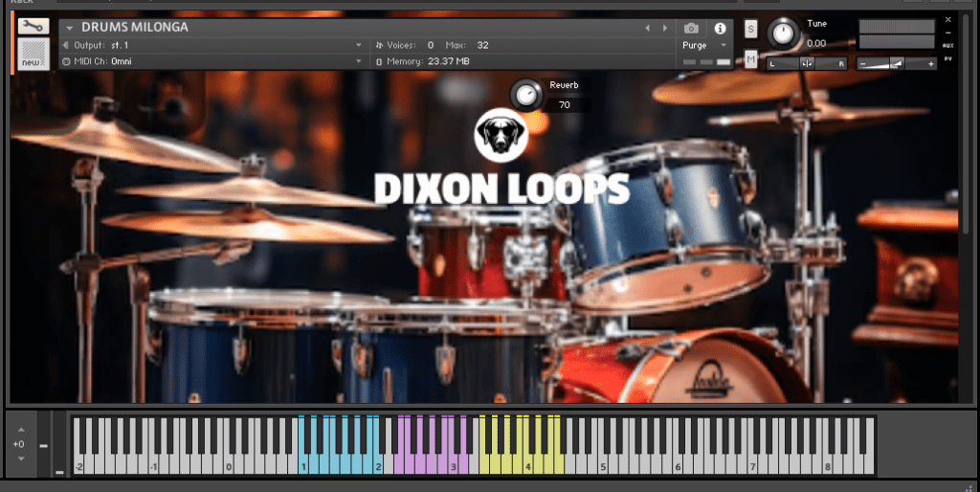The height and width of the screenshot is (492, 980).
Task: Click the Reverb knob
Action: tap(525, 94)
